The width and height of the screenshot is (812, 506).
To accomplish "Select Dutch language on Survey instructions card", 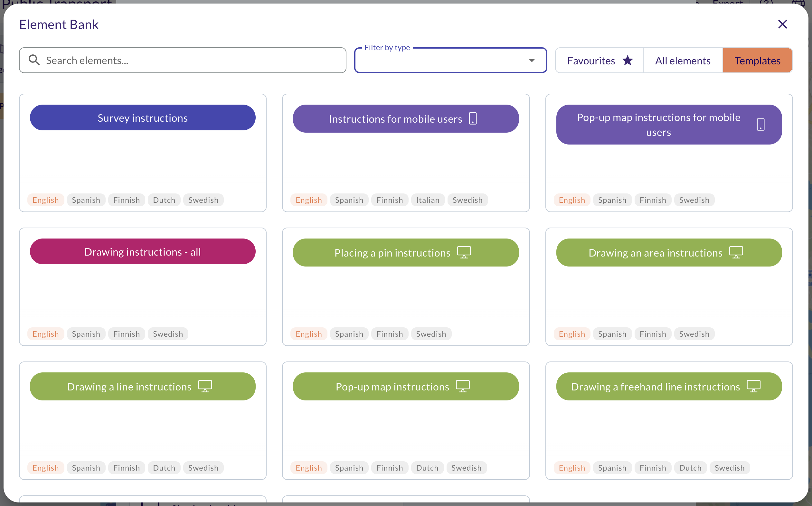I will 164,200.
